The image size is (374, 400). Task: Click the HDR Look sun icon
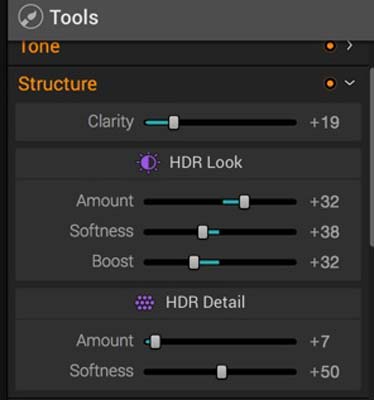click(148, 163)
